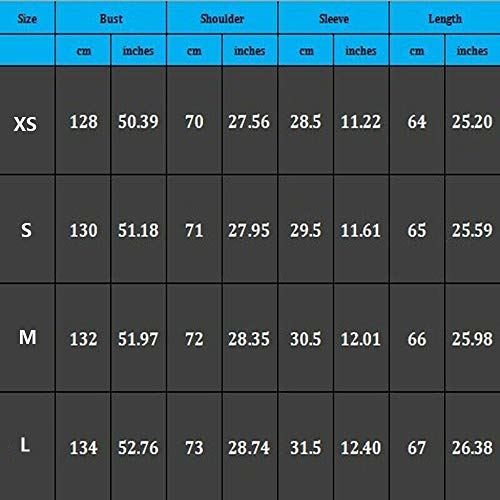Click the Size column header
The height and width of the screenshot is (500, 500).
tap(27, 19)
